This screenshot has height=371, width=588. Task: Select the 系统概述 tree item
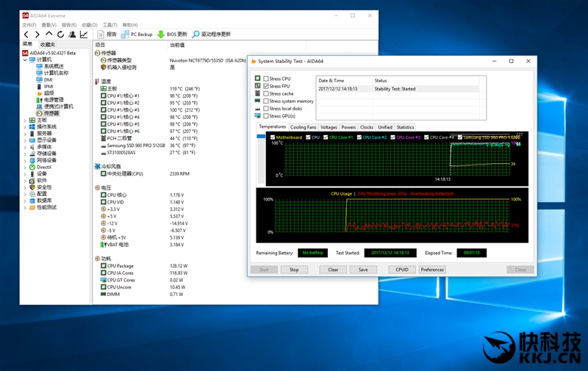click(x=53, y=67)
